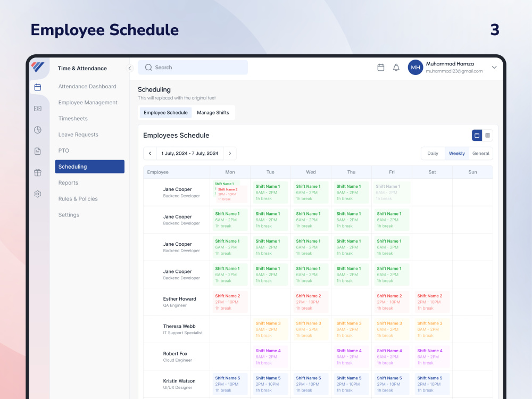Open the date range 1 July - 7 July picker

pos(190,153)
